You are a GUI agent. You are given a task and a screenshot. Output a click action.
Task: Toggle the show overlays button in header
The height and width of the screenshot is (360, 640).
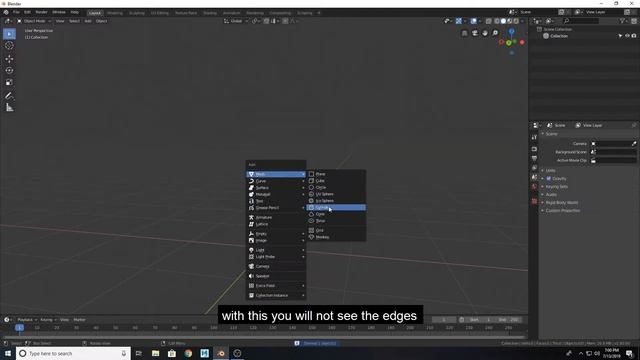click(x=473, y=21)
